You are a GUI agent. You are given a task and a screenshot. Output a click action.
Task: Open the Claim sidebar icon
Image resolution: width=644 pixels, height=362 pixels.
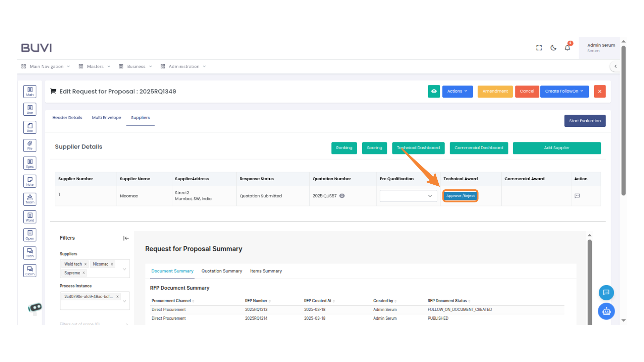click(30, 270)
